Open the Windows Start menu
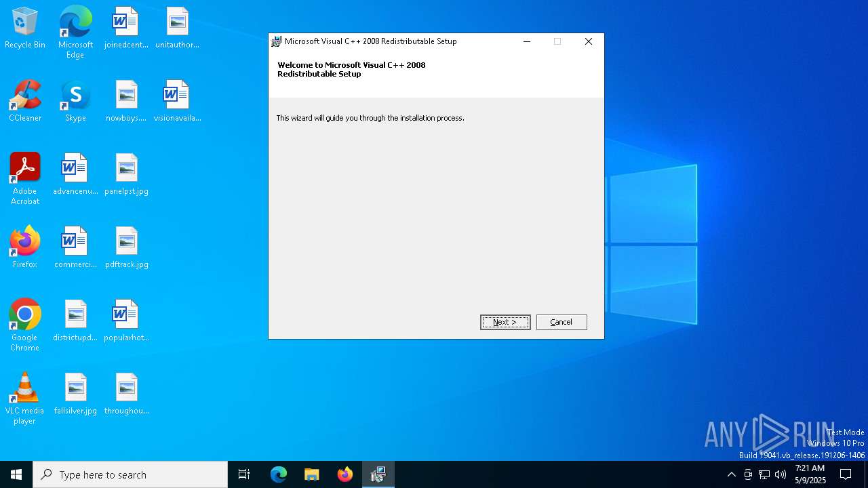The height and width of the screenshot is (488, 868). coord(16,474)
